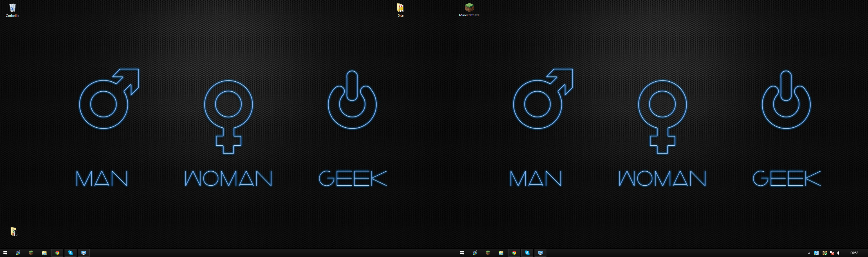Image resolution: width=868 pixels, height=257 pixels.
Task: Open the monitor-settings app on right-screen taskbar
Action: click(541, 253)
